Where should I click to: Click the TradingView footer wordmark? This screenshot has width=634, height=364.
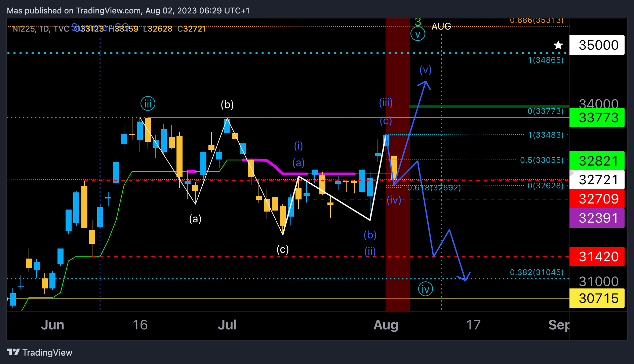(x=47, y=352)
